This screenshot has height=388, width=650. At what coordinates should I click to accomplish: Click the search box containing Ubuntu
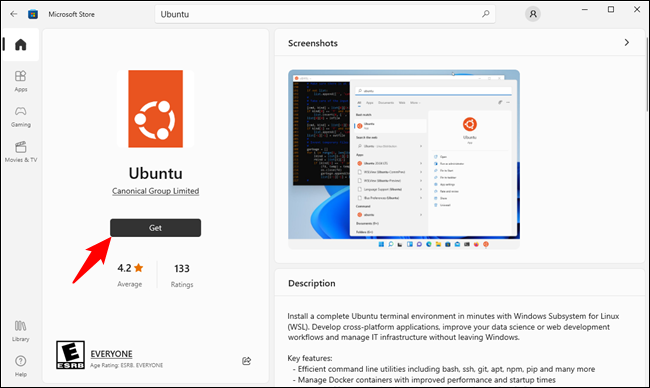(325, 14)
